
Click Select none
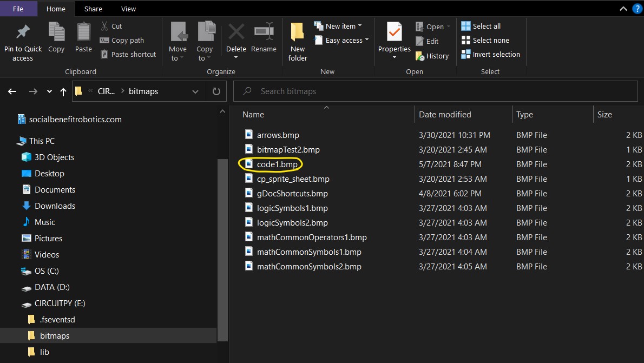(x=485, y=40)
